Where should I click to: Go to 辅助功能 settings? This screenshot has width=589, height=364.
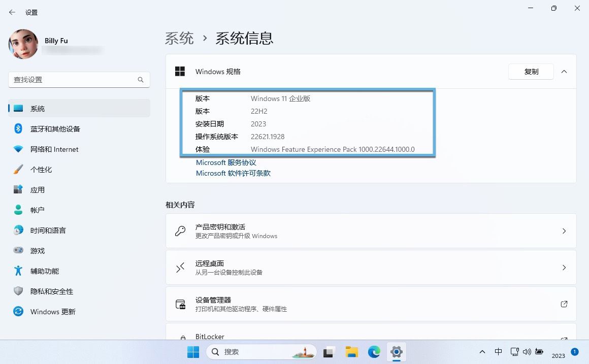[x=44, y=271]
